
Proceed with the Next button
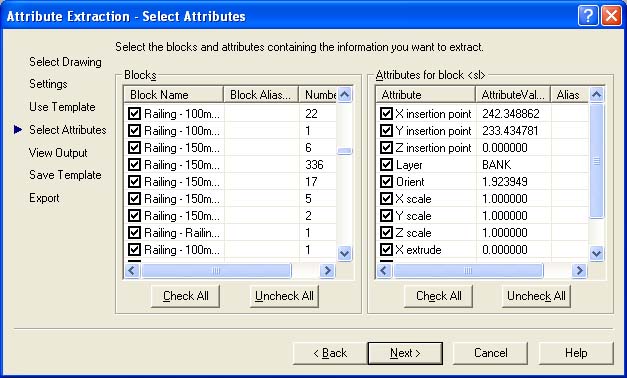[405, 353]
